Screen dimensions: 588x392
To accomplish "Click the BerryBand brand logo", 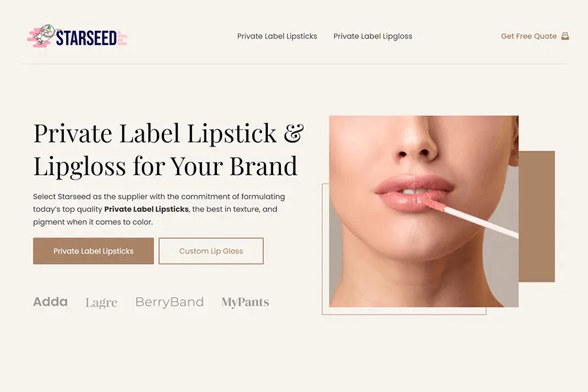I will [169, 302].
